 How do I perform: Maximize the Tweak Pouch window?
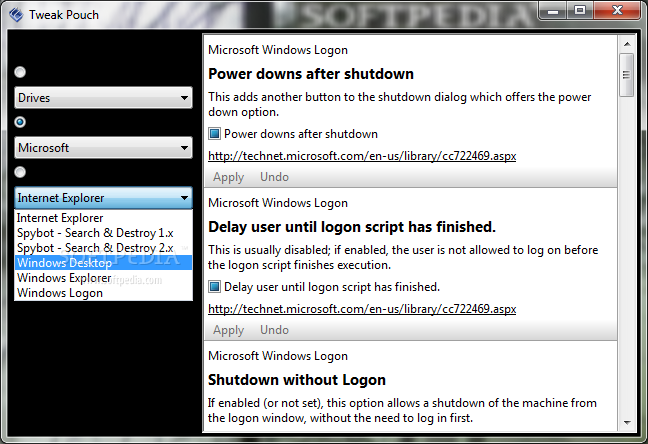point(580,10)
